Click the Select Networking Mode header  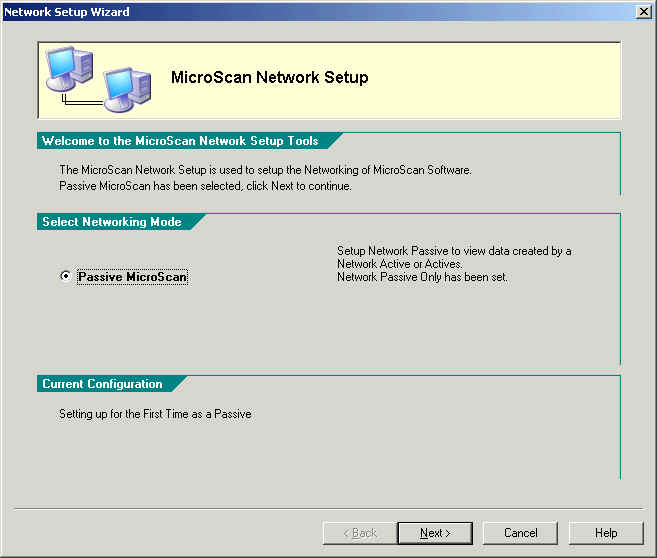[111, 222]
